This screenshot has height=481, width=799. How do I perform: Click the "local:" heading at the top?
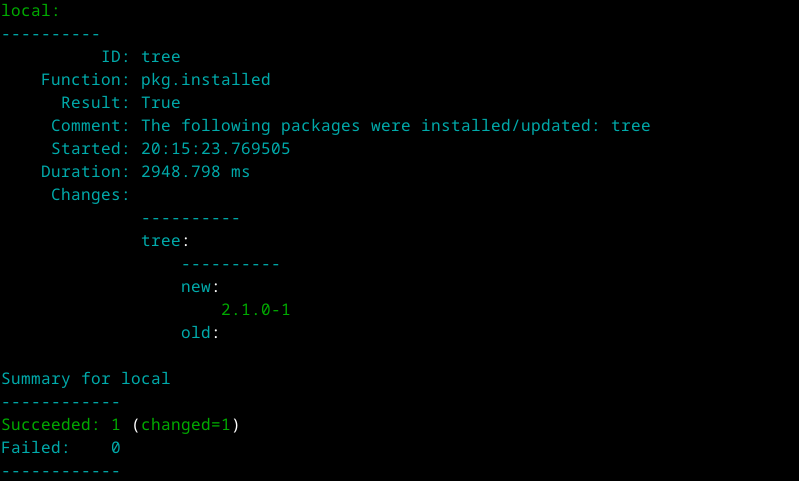(x=30, y=11)
